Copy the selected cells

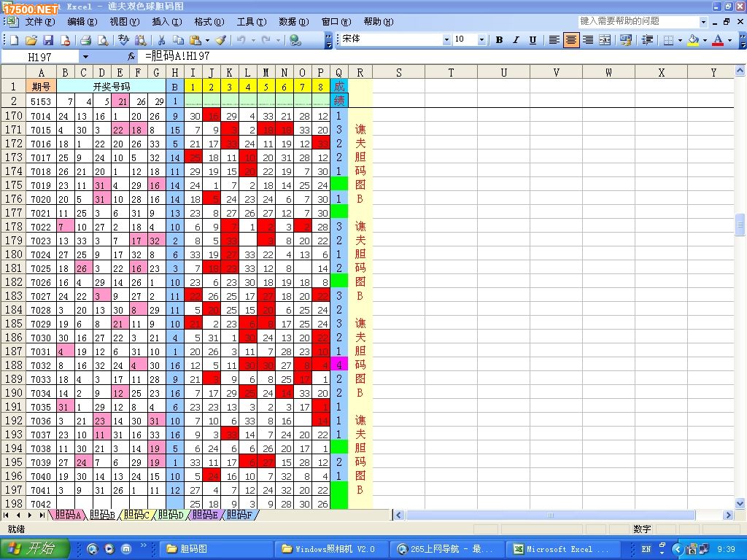pyautogui.click(x=178, y=41)
